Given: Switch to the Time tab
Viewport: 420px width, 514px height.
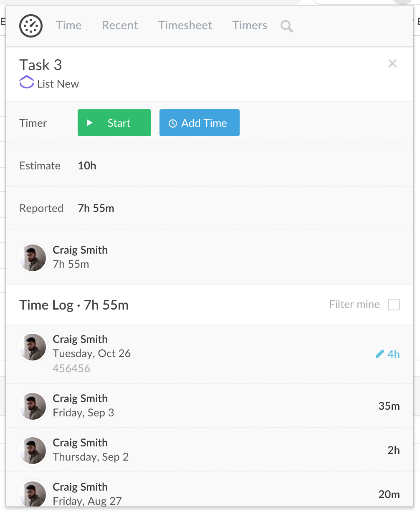Looking at the screenshot, I should (69, 25).
